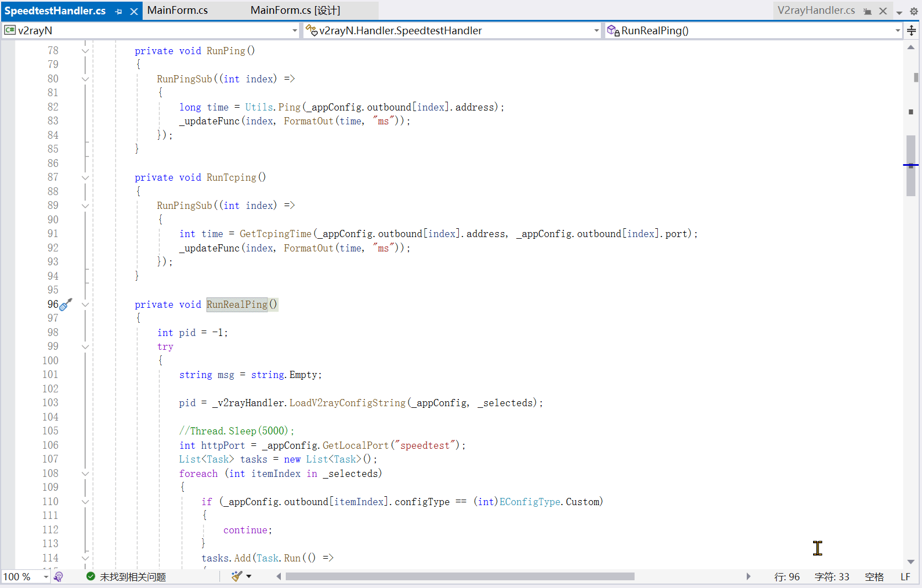Collapse the RunPing method at line 78

coord(85,51)
